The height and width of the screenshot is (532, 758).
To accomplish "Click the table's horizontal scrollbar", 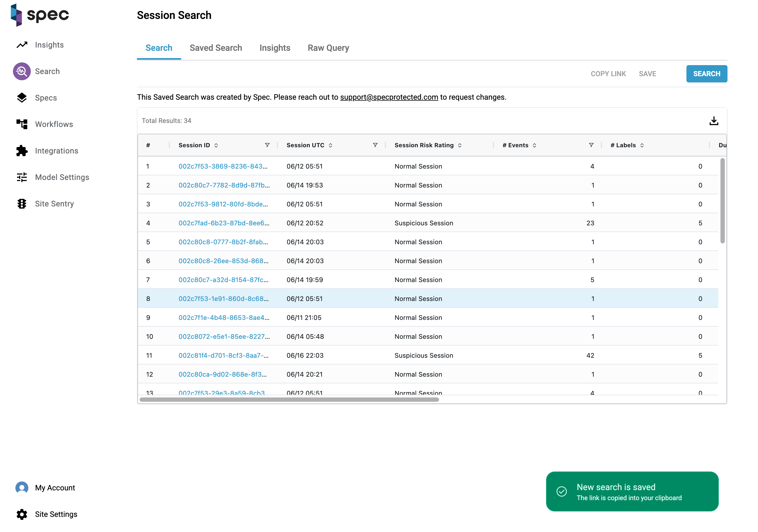I will [289, 400].
